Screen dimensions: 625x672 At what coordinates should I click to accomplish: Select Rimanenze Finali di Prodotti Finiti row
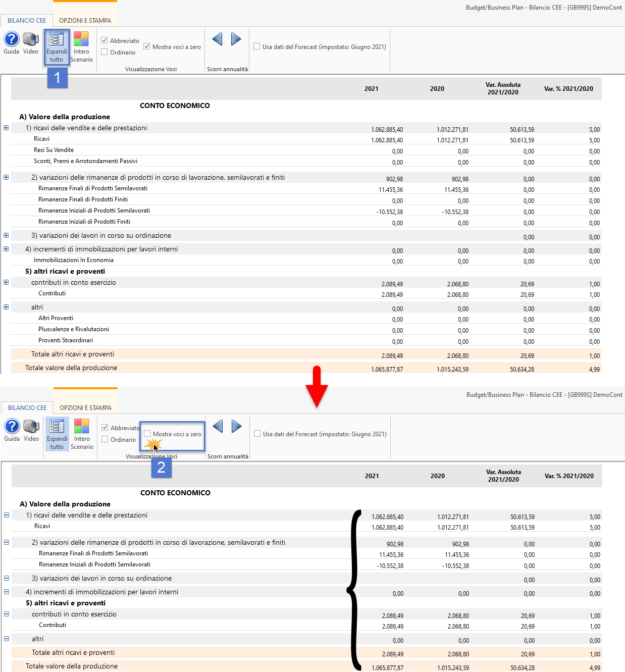[306, 199]
